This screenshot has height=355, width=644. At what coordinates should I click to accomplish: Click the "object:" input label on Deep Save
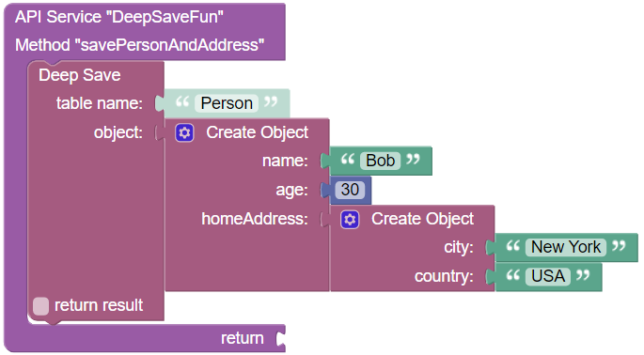pos(118,132)
